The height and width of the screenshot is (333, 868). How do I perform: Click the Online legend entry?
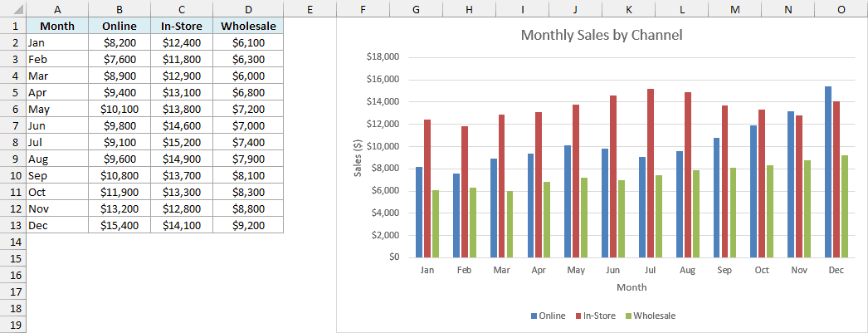[x=548, y=316]
